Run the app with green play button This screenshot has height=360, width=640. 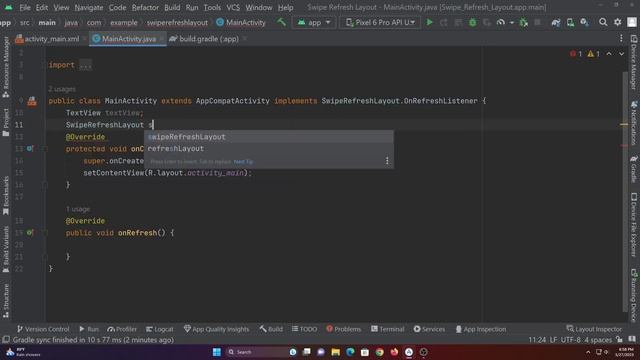tap(429, 22)
